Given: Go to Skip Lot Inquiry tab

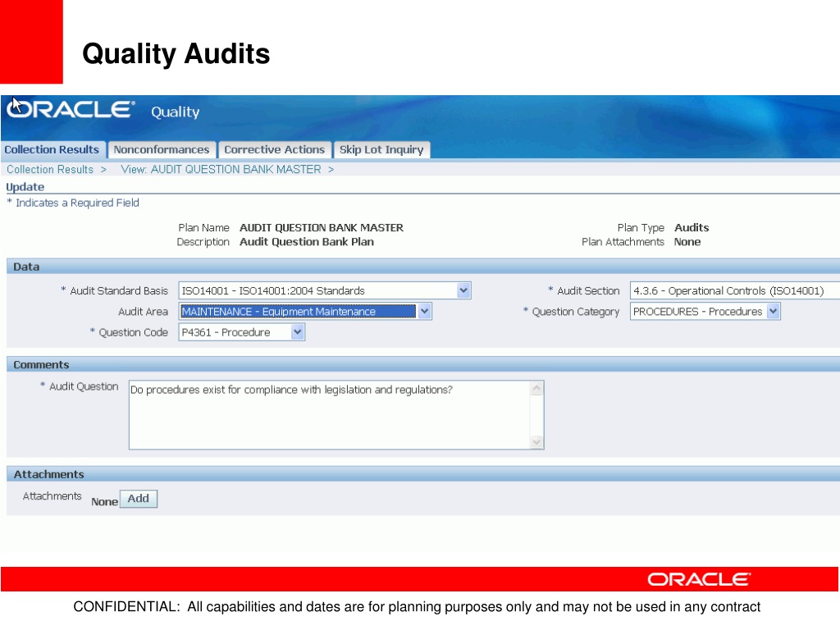Looking at the screenshot, I should click(381, 149).
